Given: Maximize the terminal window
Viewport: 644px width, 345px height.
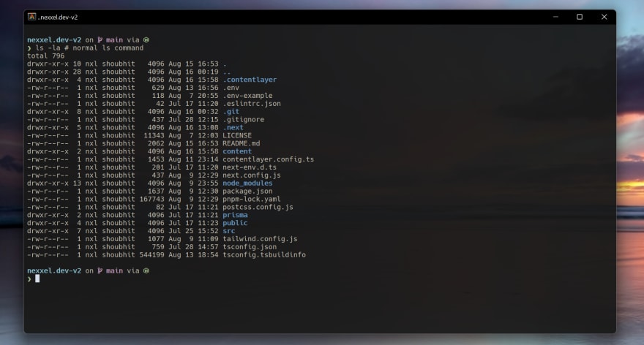Looking at the screenshot, I should coord(579,17).
